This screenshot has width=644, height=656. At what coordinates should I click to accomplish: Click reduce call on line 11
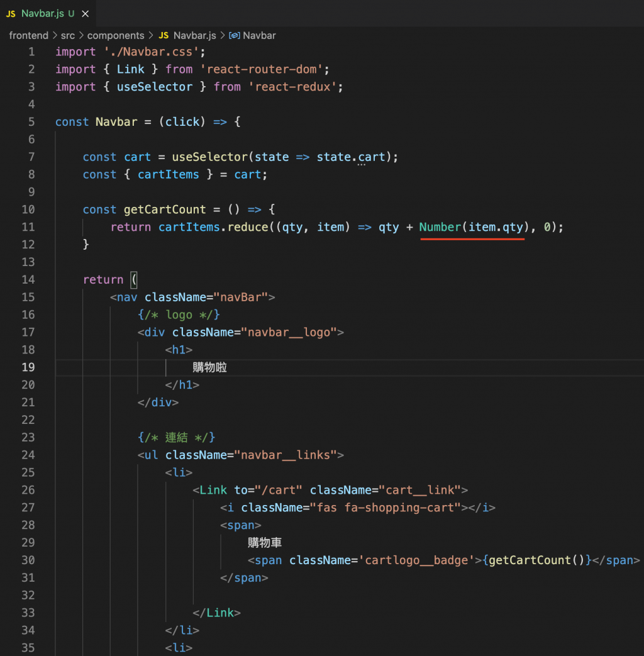coord(248,227)
